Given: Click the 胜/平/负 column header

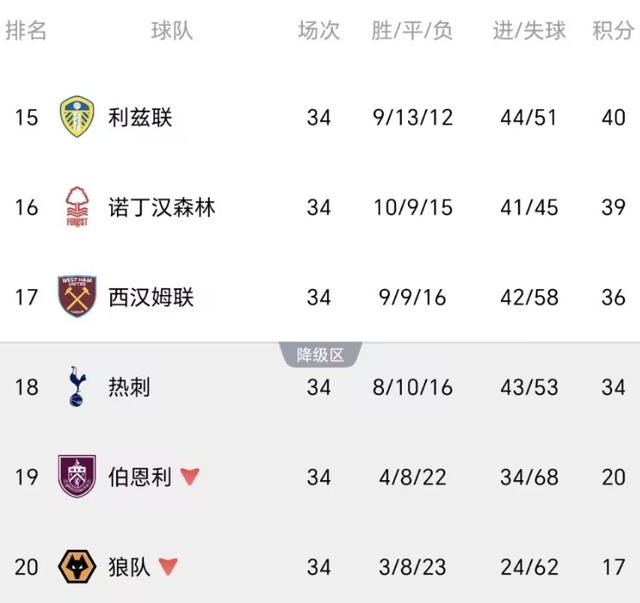Looking at the screenshot, I should click(412, 31).
